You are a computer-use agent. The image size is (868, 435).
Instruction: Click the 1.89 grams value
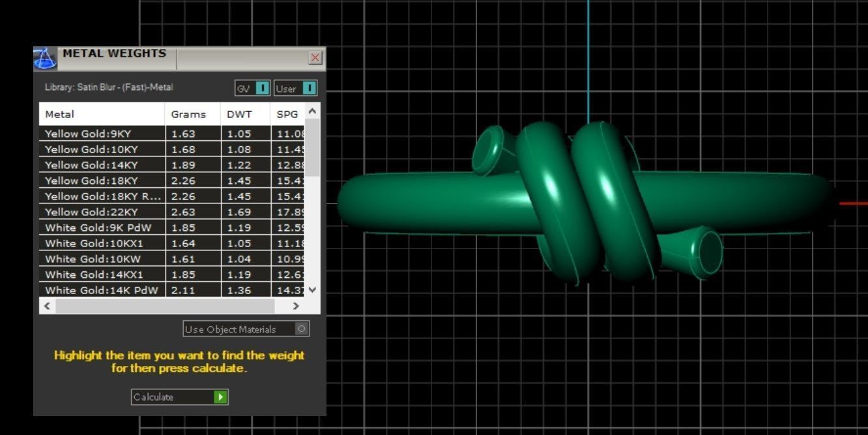[x=183, y=165]
